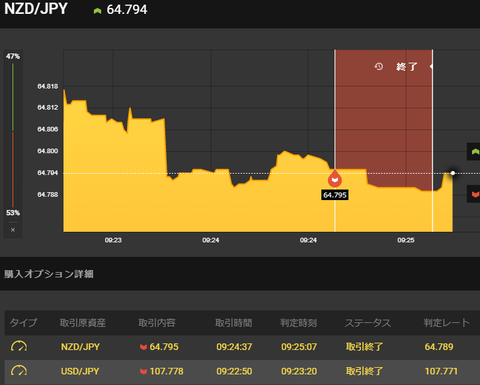Viewport: 480px width, 385px height.
Task: Click the 64.788 price axis label
Action: (48, 194)
